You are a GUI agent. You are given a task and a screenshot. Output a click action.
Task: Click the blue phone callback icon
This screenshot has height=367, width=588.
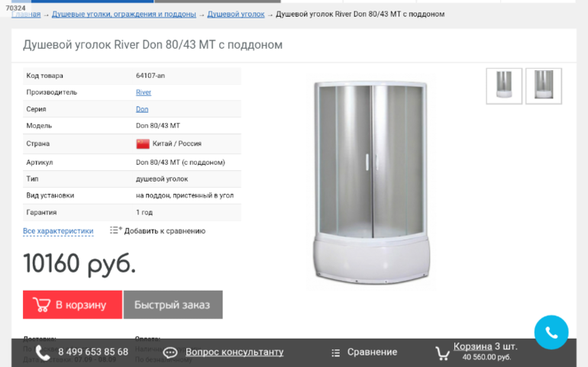551,332
